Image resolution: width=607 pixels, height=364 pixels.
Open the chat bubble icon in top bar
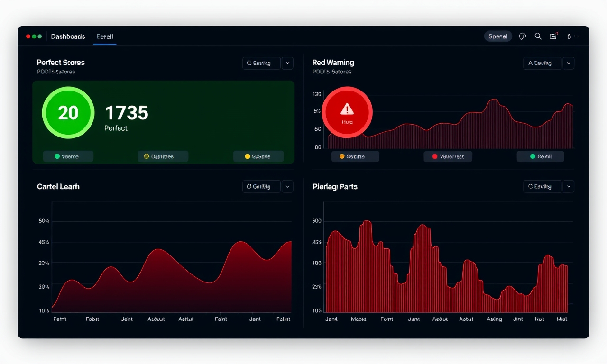[x=523, y=36]
